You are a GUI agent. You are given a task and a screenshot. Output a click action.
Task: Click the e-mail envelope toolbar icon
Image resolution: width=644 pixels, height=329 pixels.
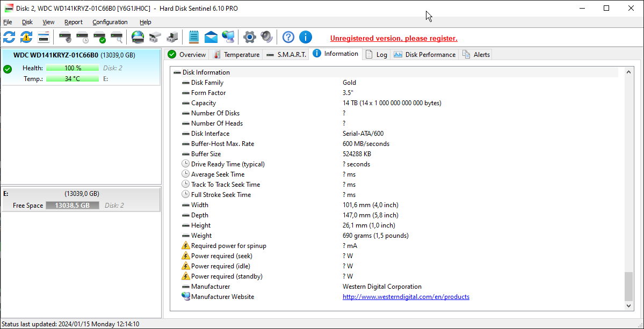pos(211,38)
